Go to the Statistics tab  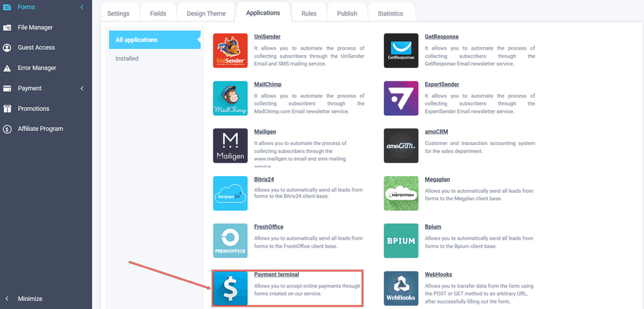point(391,13)
